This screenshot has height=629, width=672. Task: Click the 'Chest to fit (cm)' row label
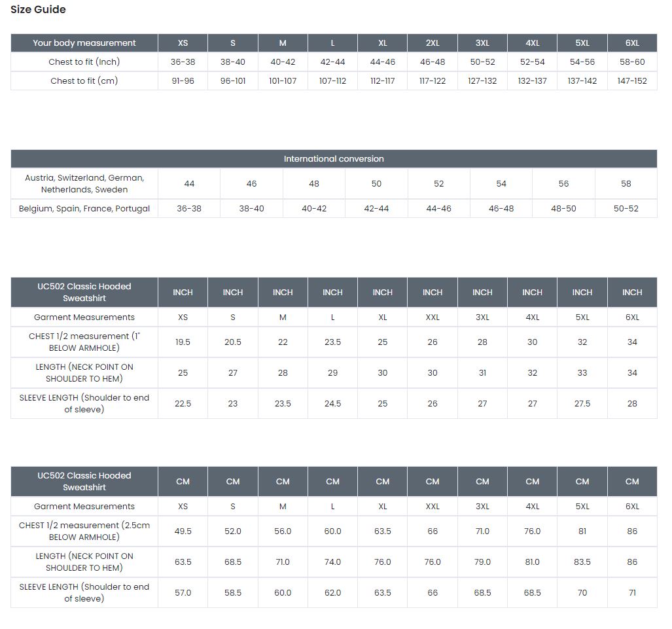pos(84,81)
